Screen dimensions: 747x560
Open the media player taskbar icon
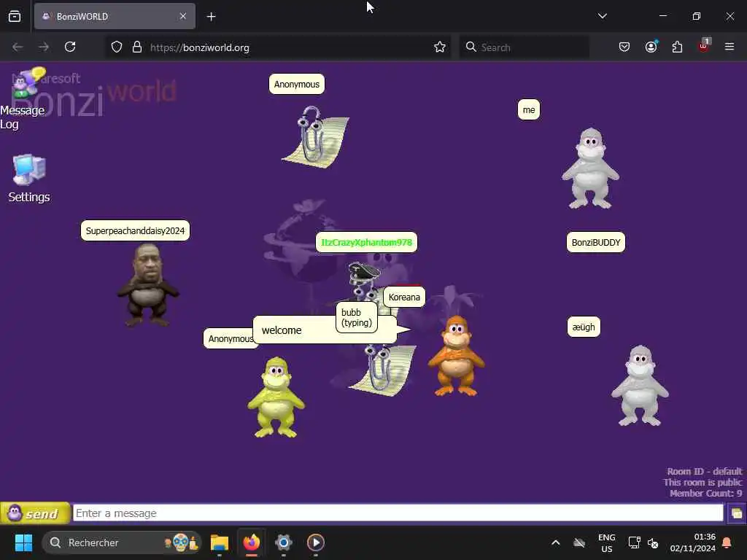click(315, 542)
